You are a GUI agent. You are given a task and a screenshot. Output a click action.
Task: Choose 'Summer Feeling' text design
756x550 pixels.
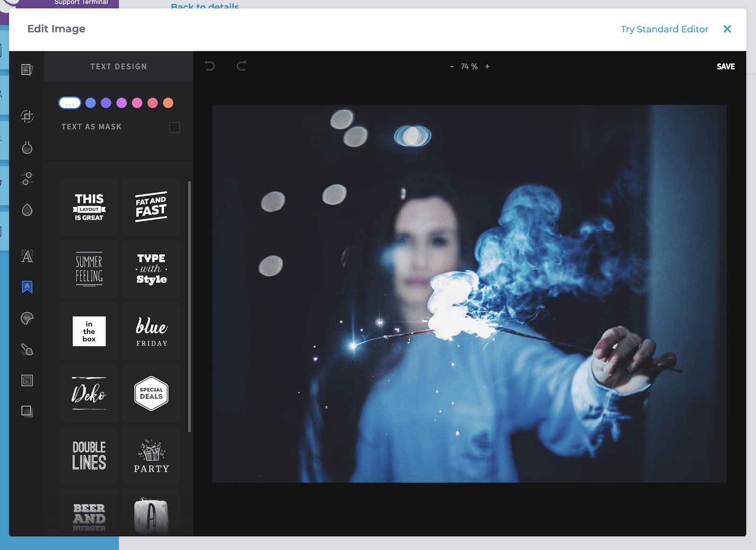tap(89, 269)
